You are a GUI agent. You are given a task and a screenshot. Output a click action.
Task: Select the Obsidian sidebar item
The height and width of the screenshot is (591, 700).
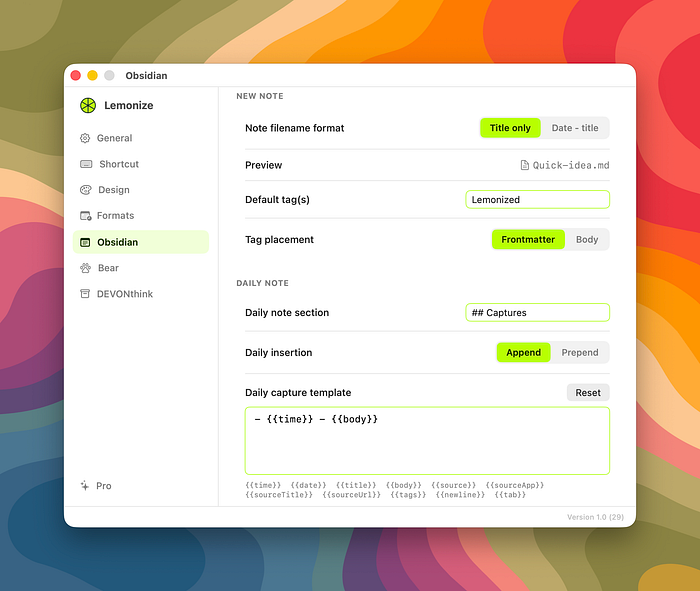pos(141,242)
